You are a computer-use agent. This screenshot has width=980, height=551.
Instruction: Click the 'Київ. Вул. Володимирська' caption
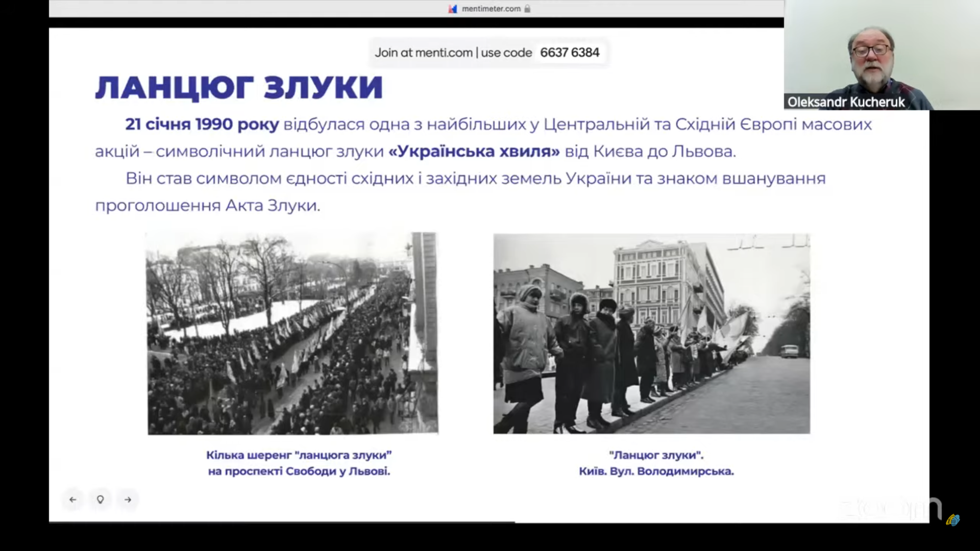tap(656, 471)
